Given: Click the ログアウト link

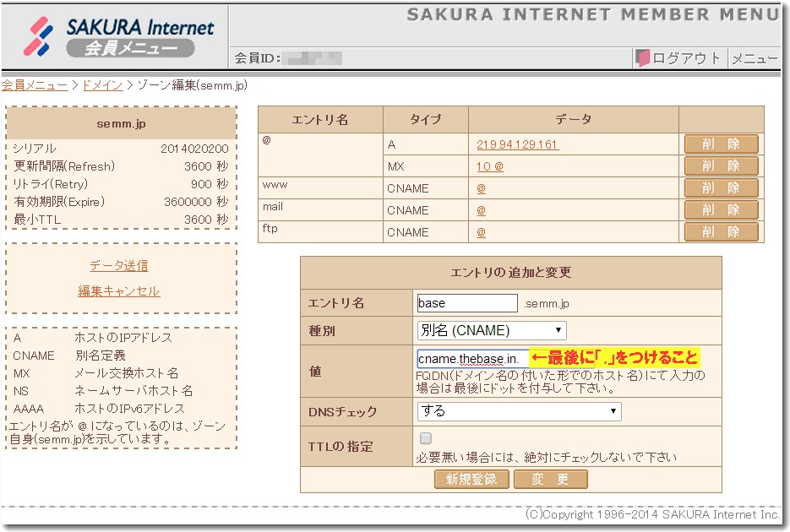Looking at the screenshot, I should 686,58.
